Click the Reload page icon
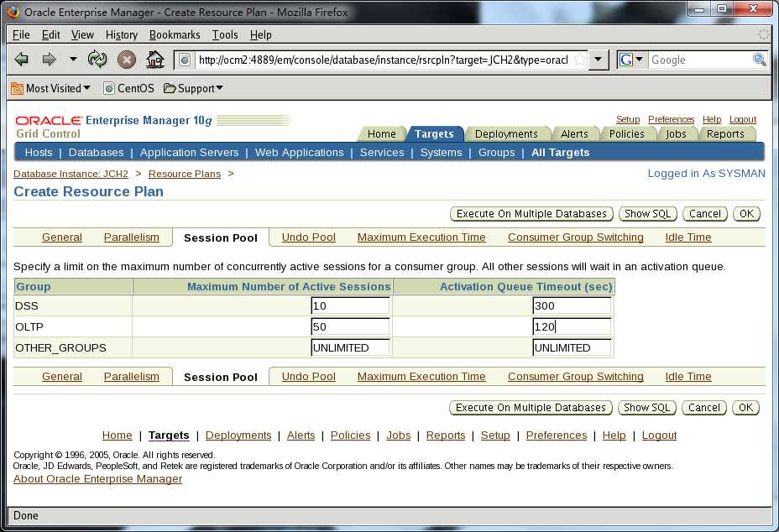Viewport: 779px width, 532px height. 97,60
